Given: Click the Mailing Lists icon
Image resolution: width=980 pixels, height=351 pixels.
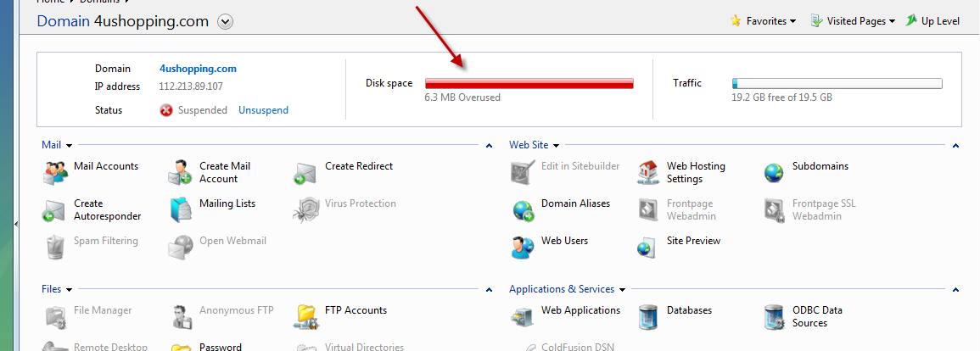Looking at the screenshot, I should coord(181,210).
